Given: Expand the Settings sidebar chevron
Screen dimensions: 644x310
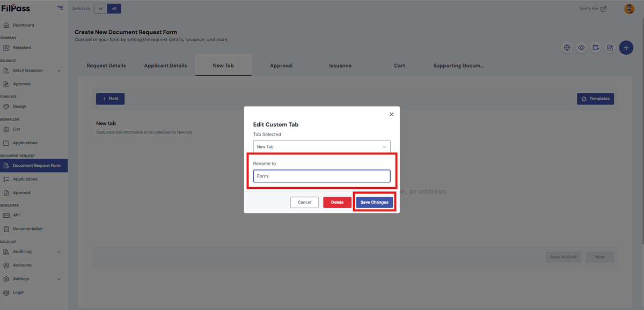Looking at the screenshot, I should (59, 279).
